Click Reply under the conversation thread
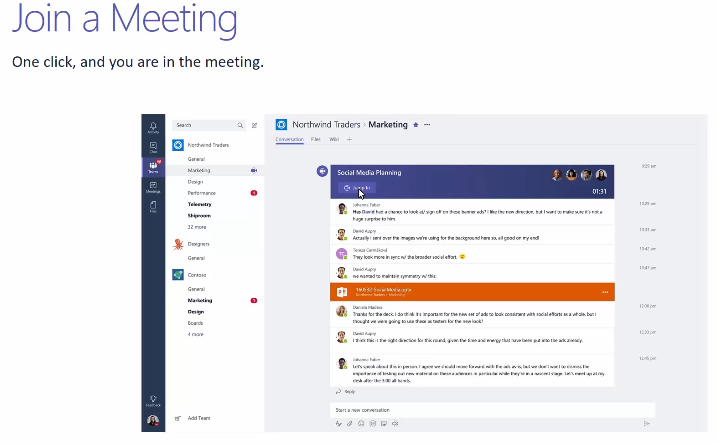 pyautogui.click(x=348, y=392)
